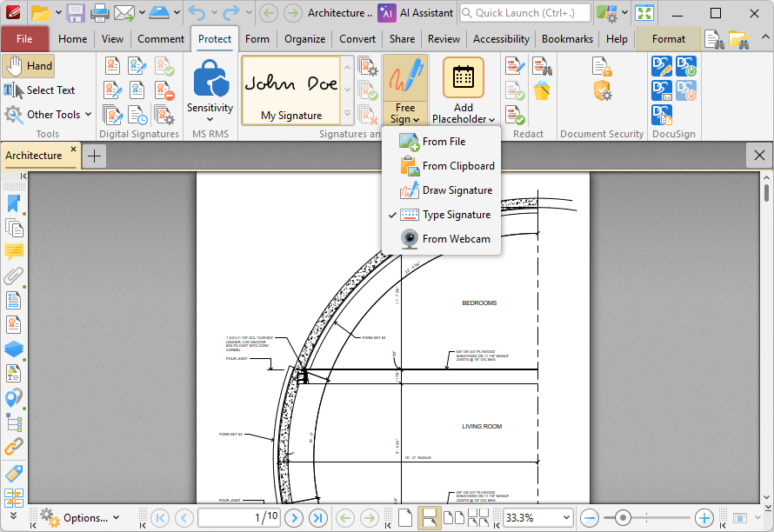Screen dimensions: 774x532
Task: Open the Format ribbon tab
Action: (669, 39)
